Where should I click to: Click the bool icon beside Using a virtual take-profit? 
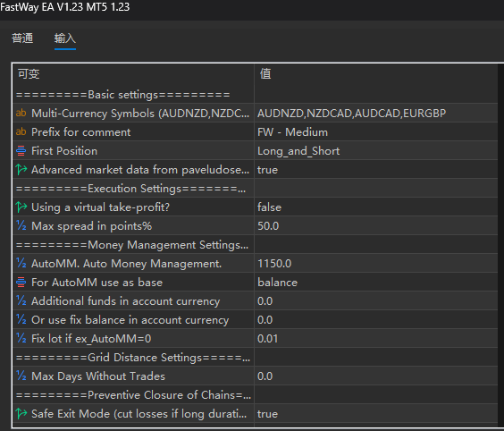[x=21, y=207]
